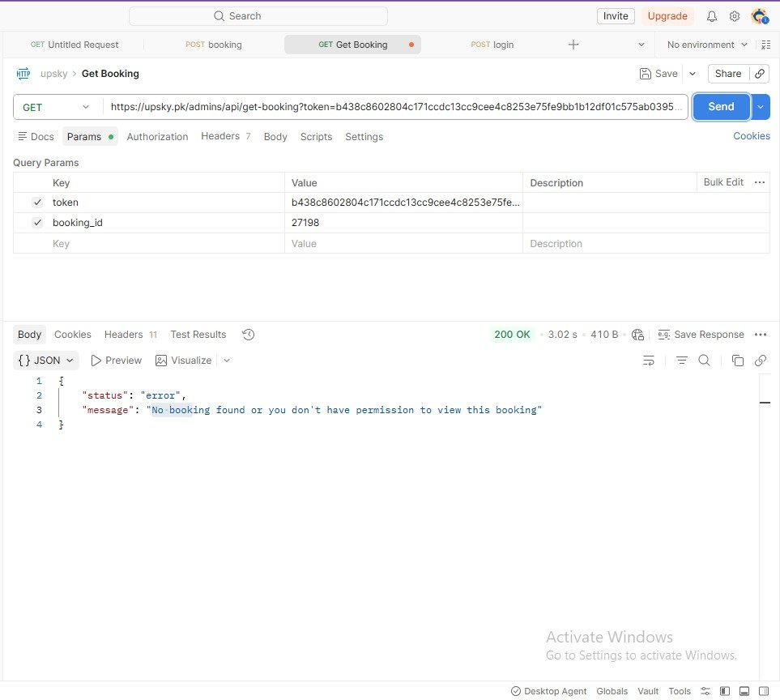Toggle the right sidebar layout icon
780x700 pixels.
point(764,691)
